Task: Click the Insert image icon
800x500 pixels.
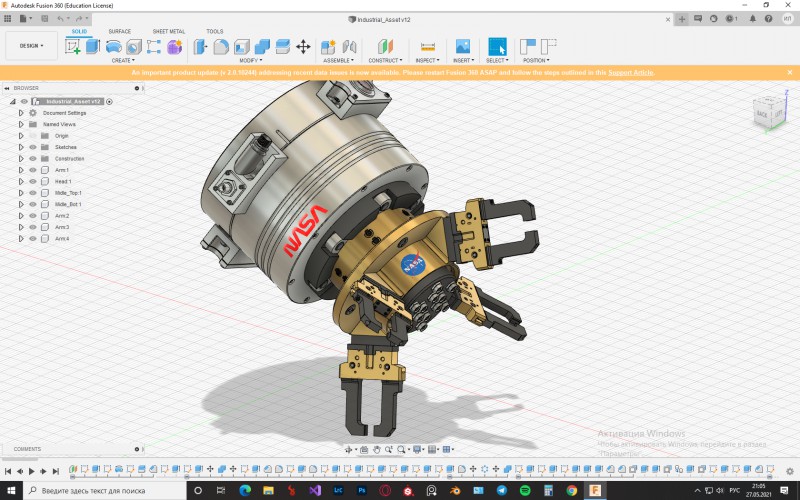Action: (x=463, y=46)
